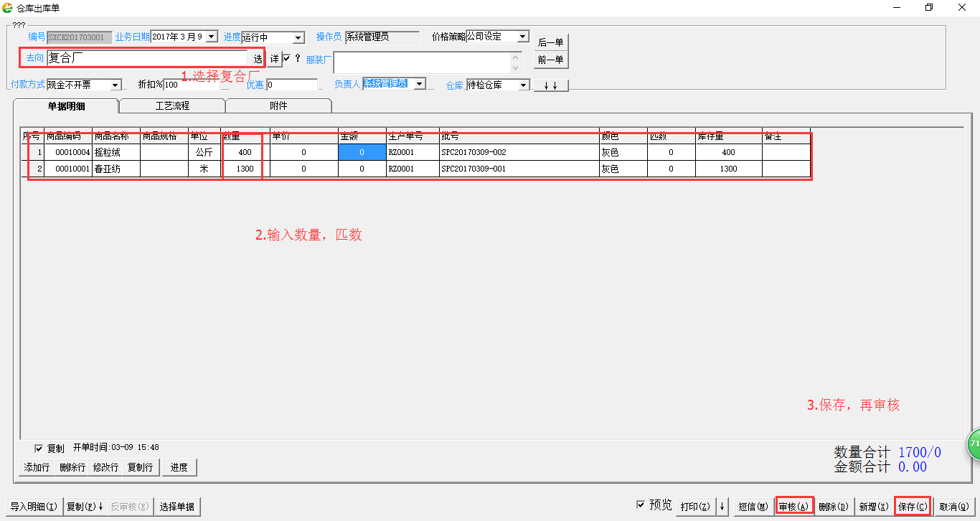Toggle the 复制 checkbox

tap(39, 449)
